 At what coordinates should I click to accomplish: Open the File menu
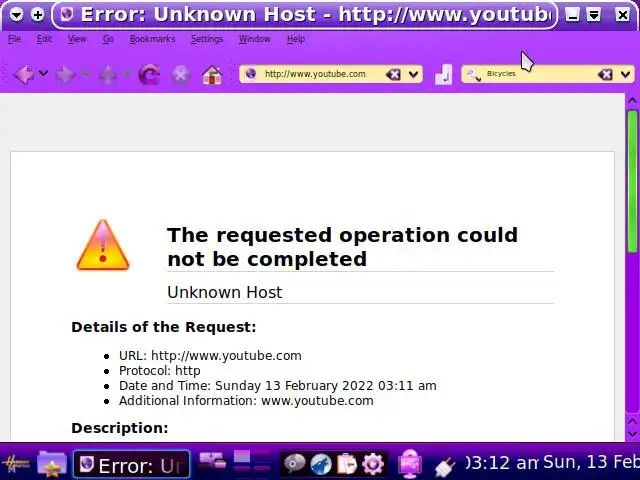point(14,39)
